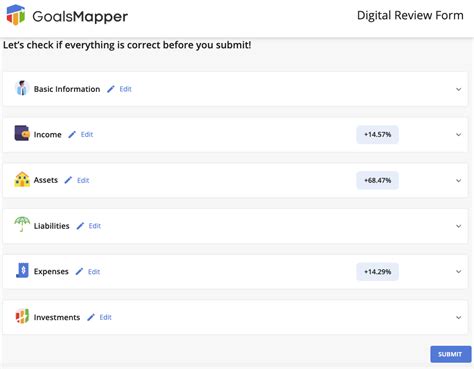Click the pencil icon next to Assets
Viewport: 474px width, 369px height.
tap(68, 180)
